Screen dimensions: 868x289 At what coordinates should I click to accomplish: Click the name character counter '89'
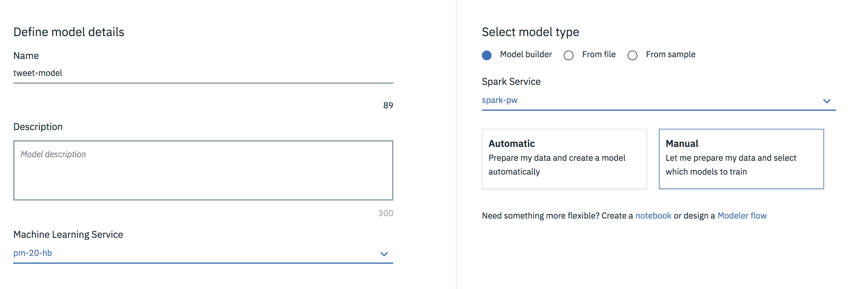click(388, 105)
